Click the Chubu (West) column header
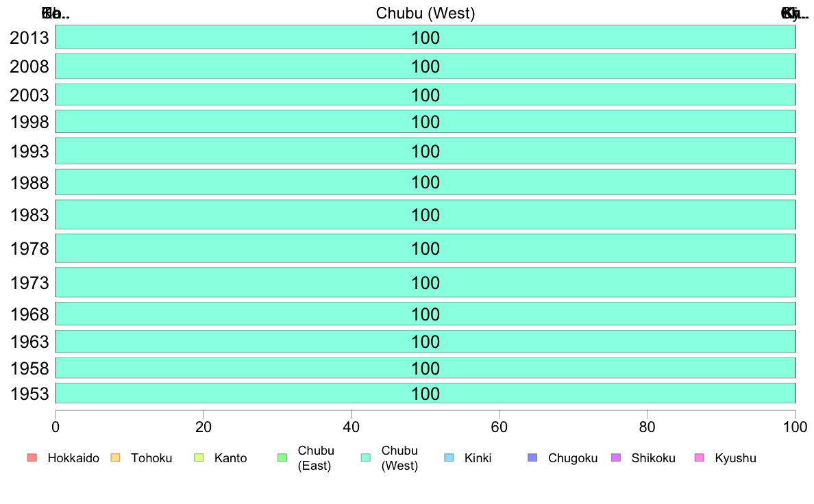Image resolution: width=814 pixels, height=504 pixels. click(425, 14)
